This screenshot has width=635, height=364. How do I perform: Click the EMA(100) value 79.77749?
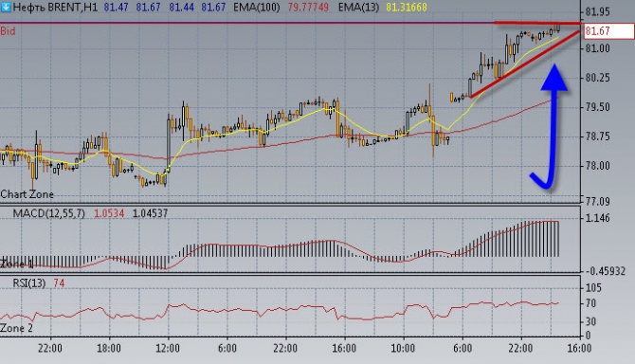[x=308, y=7]
